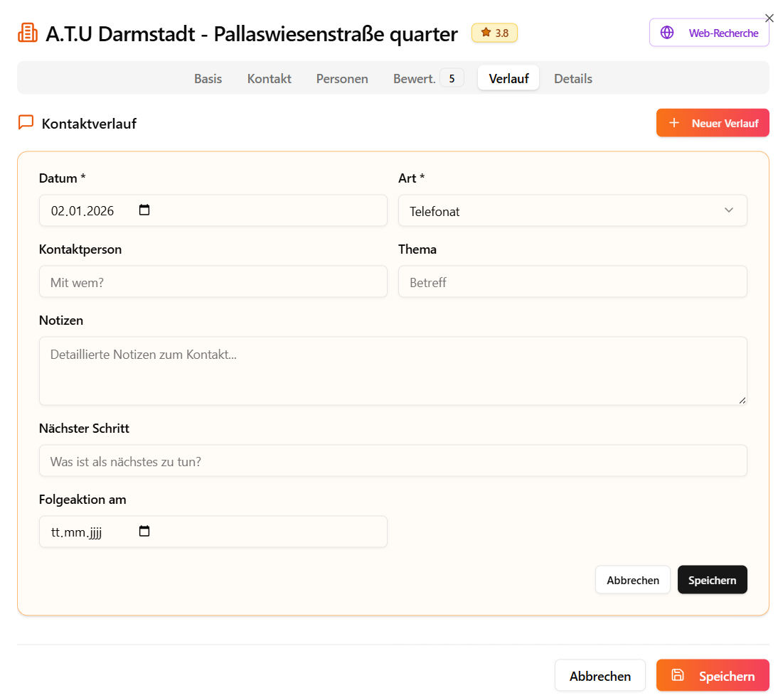Close the dialog with the X
The image size is (778, 700).
pyautogui.click(x=769, y=18)
